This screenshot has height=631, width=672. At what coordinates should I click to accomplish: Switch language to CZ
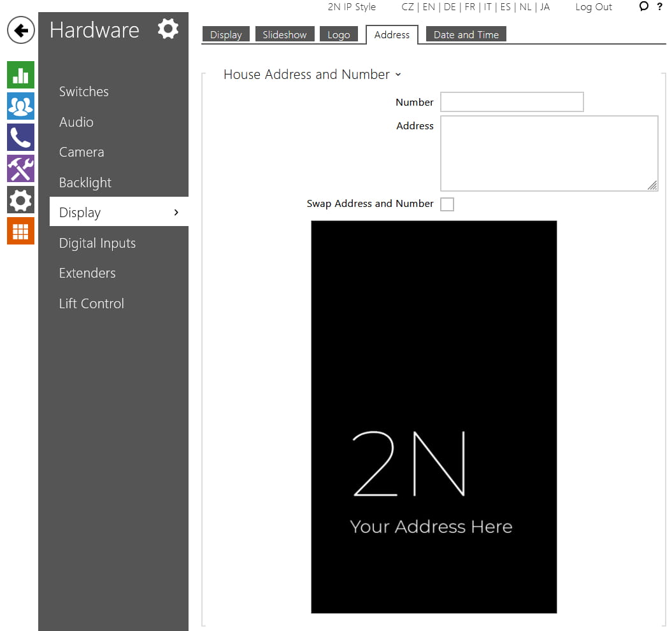[408, 7]
